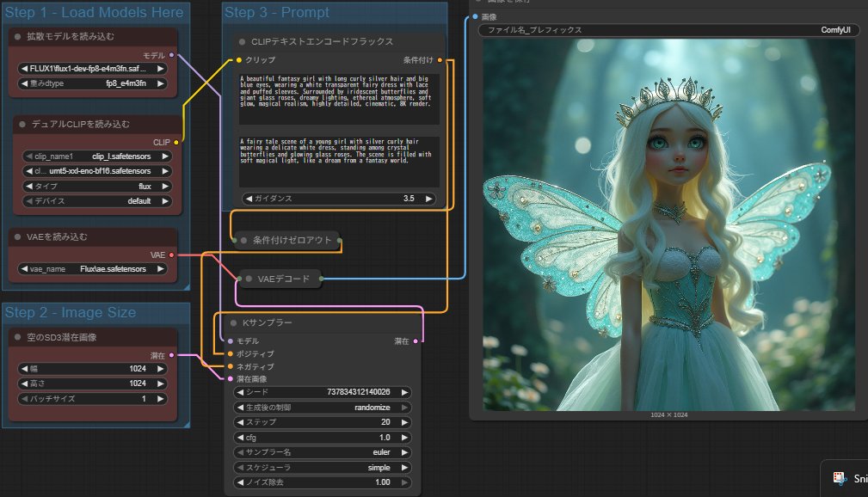Click the 潜在画像 input socket of Kサンプラー
The height and width of the screenshot is (497, 868).
pos(231,379)
